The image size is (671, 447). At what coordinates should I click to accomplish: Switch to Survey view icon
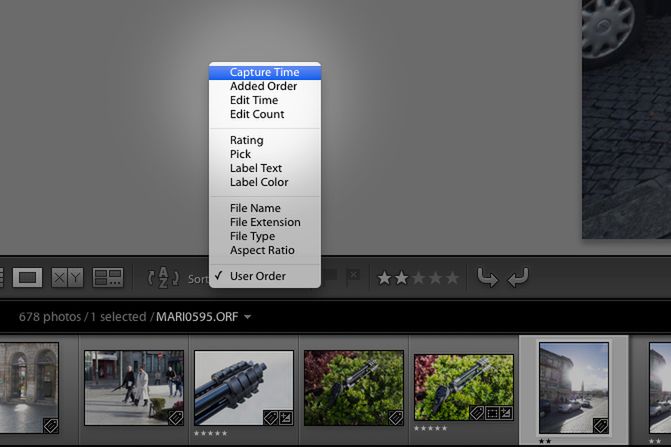click(108, 278)
